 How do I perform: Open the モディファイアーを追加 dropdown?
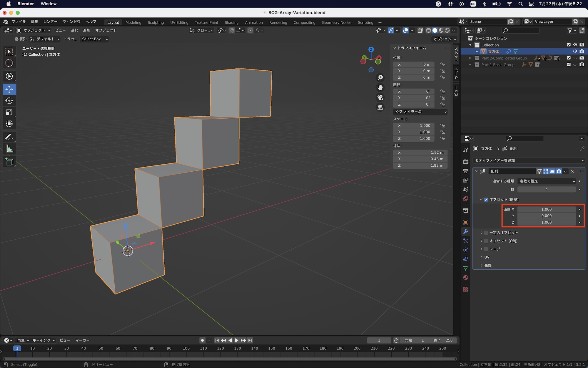coord(529,160)
